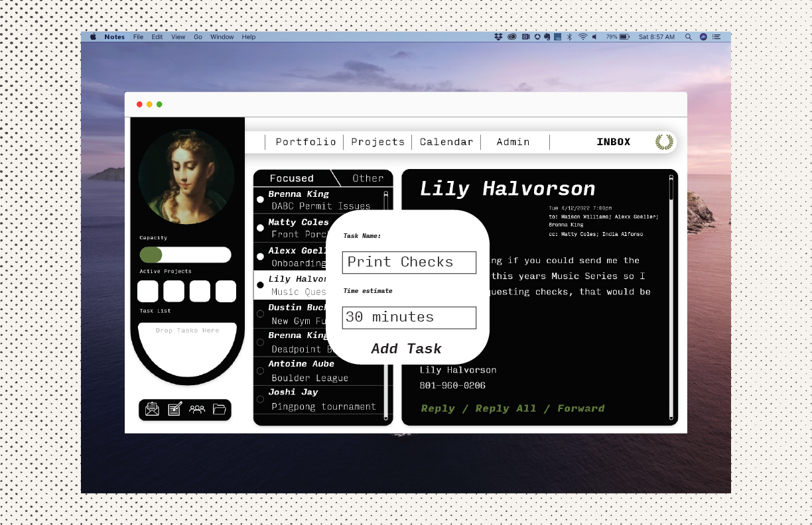This screenshot has height=525, width=812.
Task: Click the Forward link
Action: pyautogui.click(x=581, y=408)
